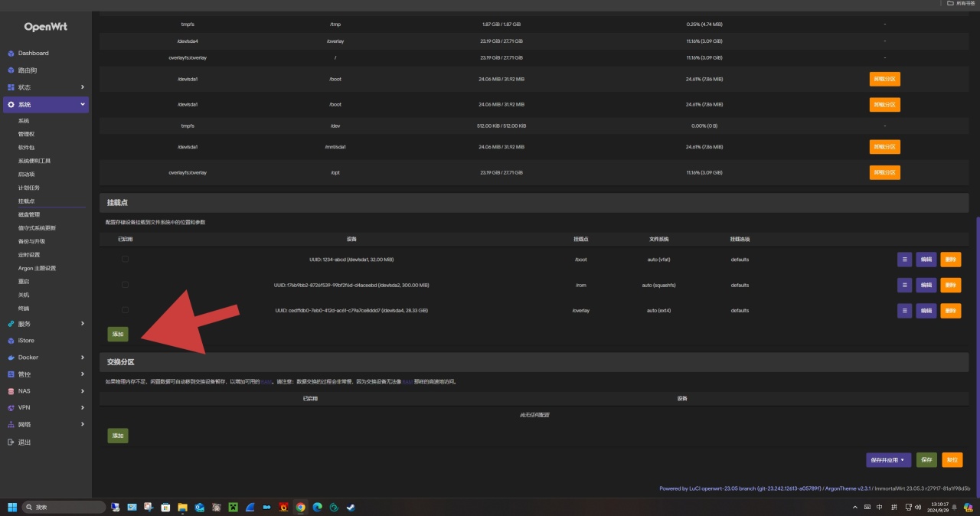Image resolution: width=980 pixels, height=516 pixels.
Task: Open the 保存并应用 dropdown button
Action: (x=888, y=460)
